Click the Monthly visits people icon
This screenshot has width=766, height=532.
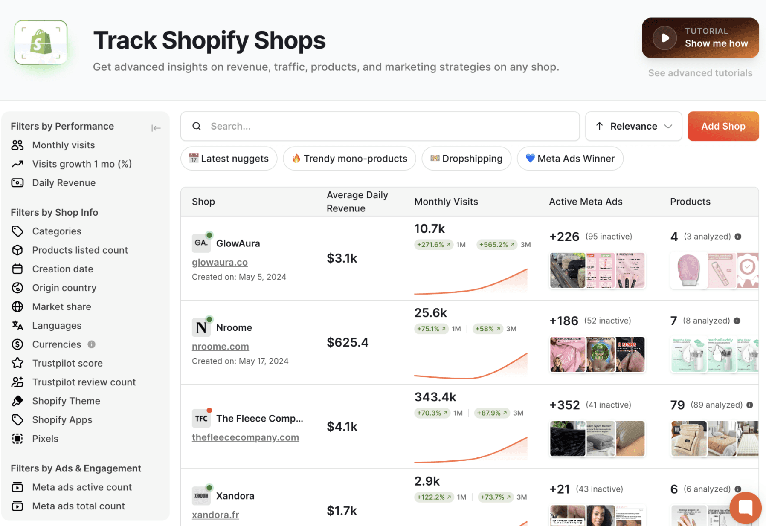[17, 145]
